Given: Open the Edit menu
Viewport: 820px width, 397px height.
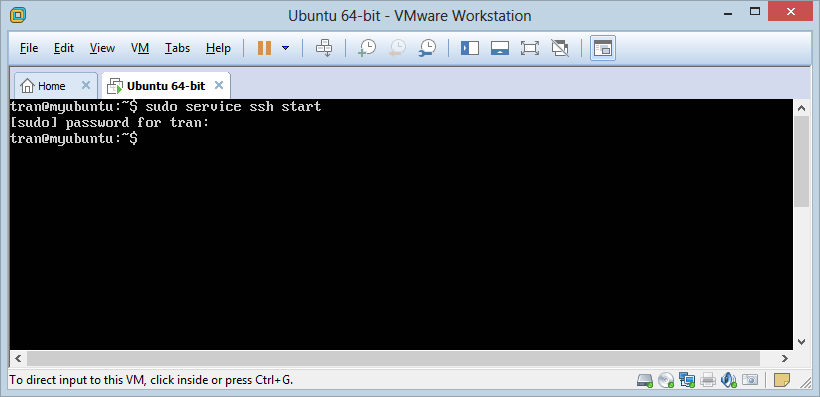Looking at the screenshot, I should pos(64,48).
